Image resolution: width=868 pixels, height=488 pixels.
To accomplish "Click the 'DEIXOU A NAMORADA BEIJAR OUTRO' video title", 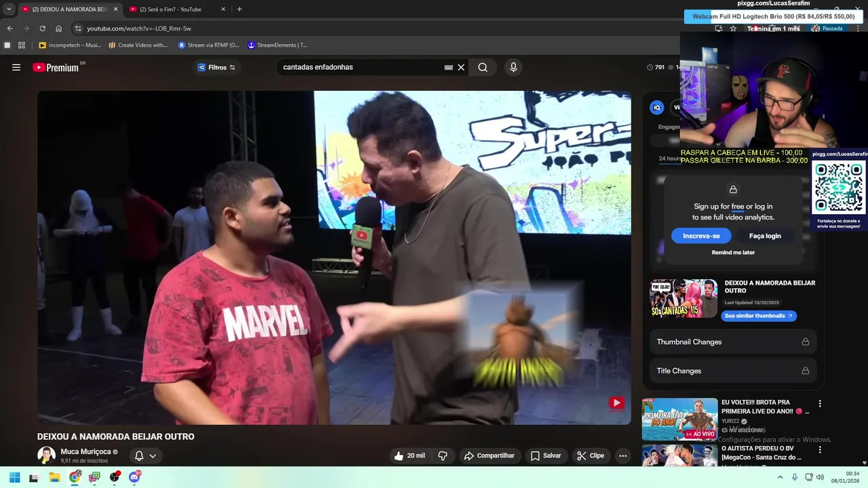I will [116, 436].
